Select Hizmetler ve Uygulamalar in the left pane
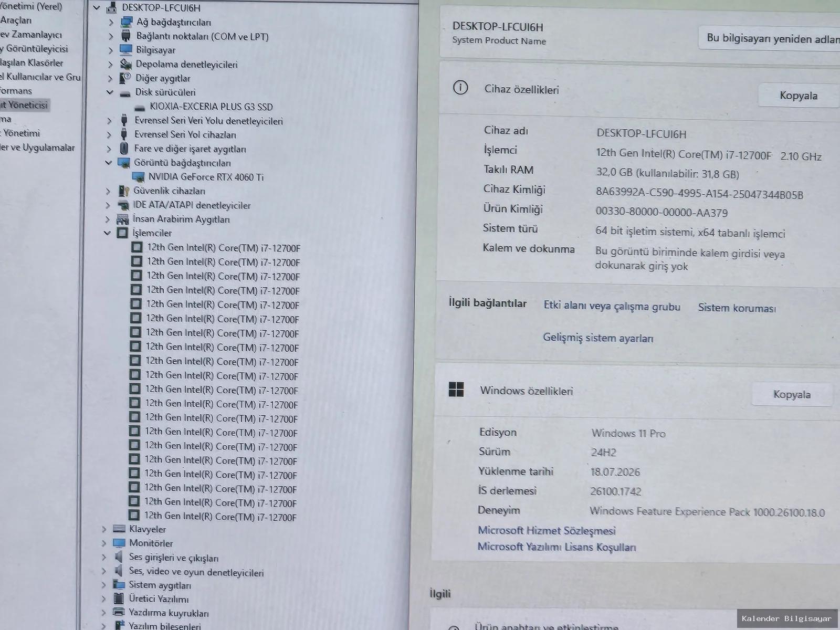 pos(37,148)
